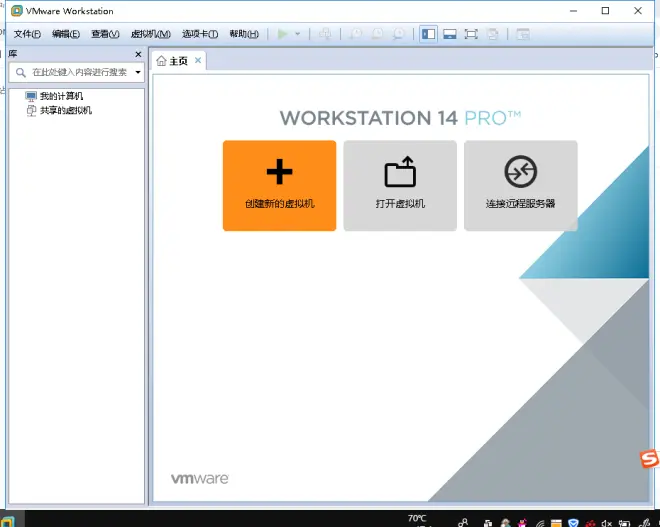
Task: Click the magnifier icon in library search
Action: [21, 73]
